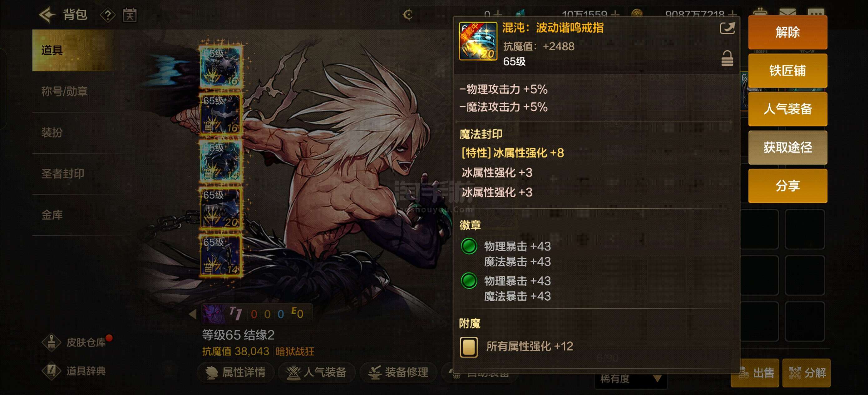Expand the 稀有度 rarity dropdown
This screenshot has width=868, height=395.
coord(630,378)
